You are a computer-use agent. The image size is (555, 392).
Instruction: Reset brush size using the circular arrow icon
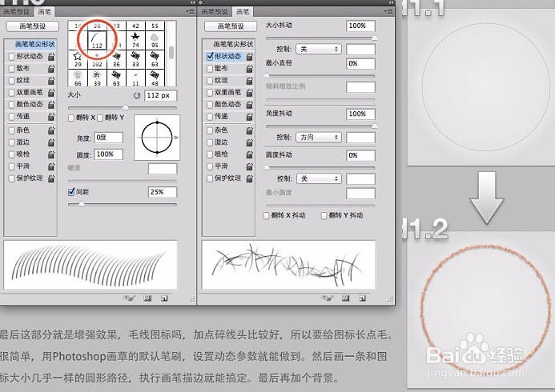point(137,95)
